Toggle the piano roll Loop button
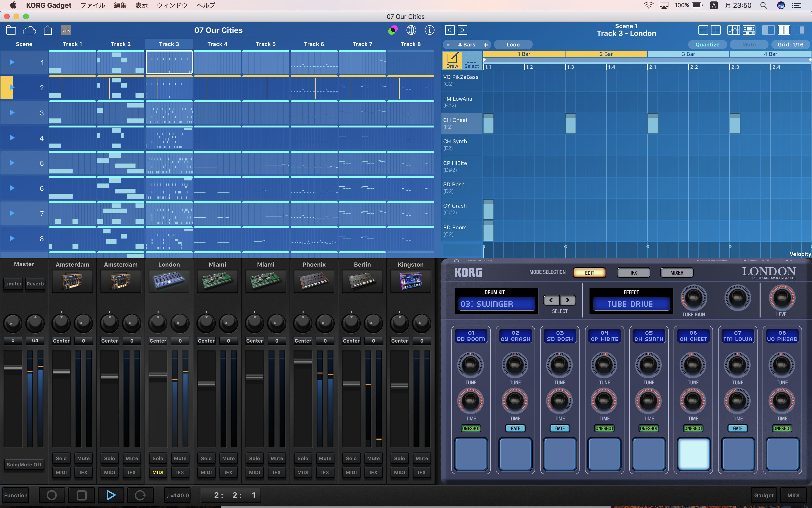Image resolution: width=812 pixels, height=508 pixels. pyautogui.click(x=513, y=44)
